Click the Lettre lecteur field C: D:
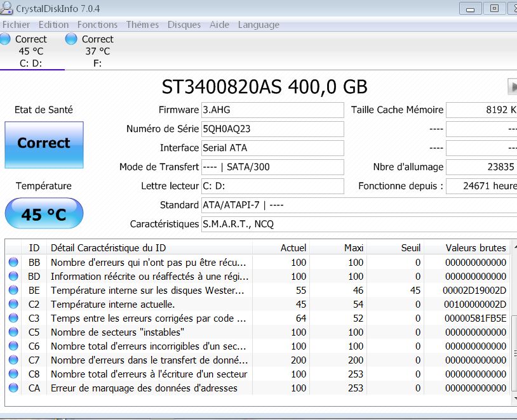 272,186
